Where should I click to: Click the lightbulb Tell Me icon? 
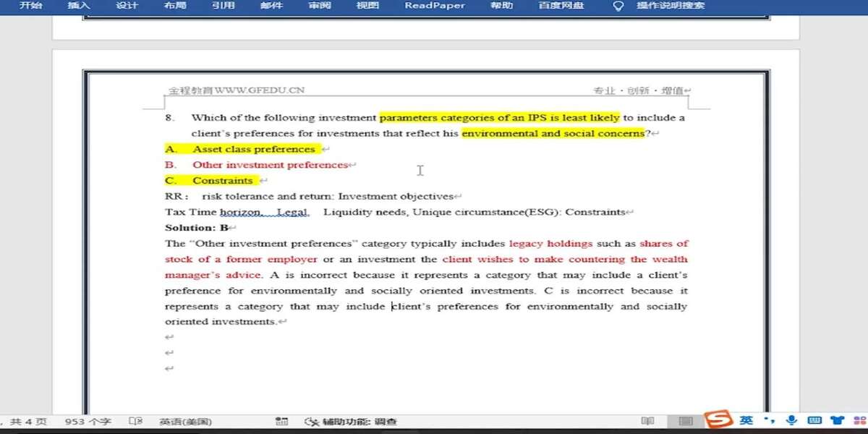(x=618, y=6)
